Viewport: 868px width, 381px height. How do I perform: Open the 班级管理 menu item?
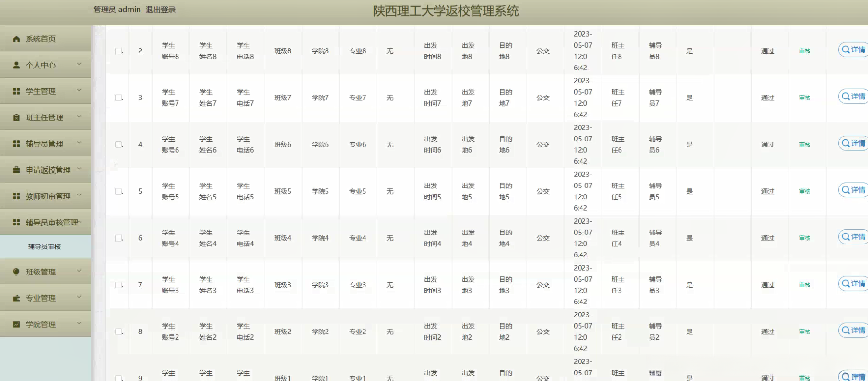click(46, 272)
